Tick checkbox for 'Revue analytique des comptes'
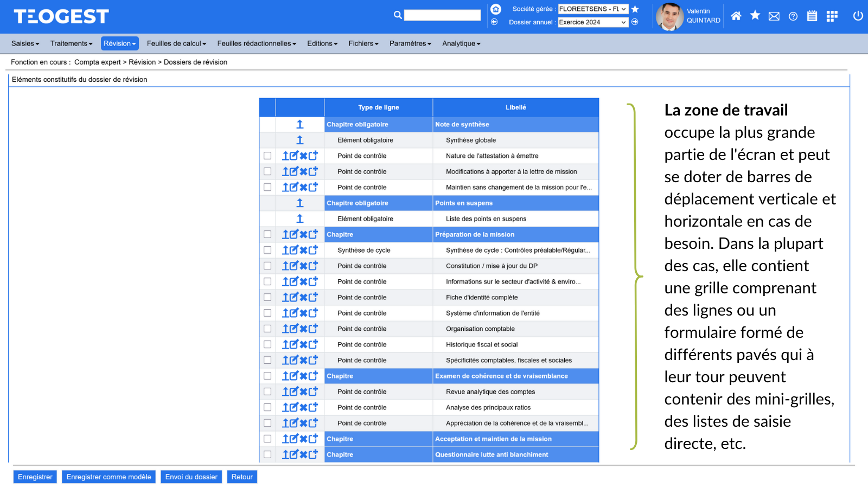Screen dimensions: 868x488 click(x=267, y=391)
